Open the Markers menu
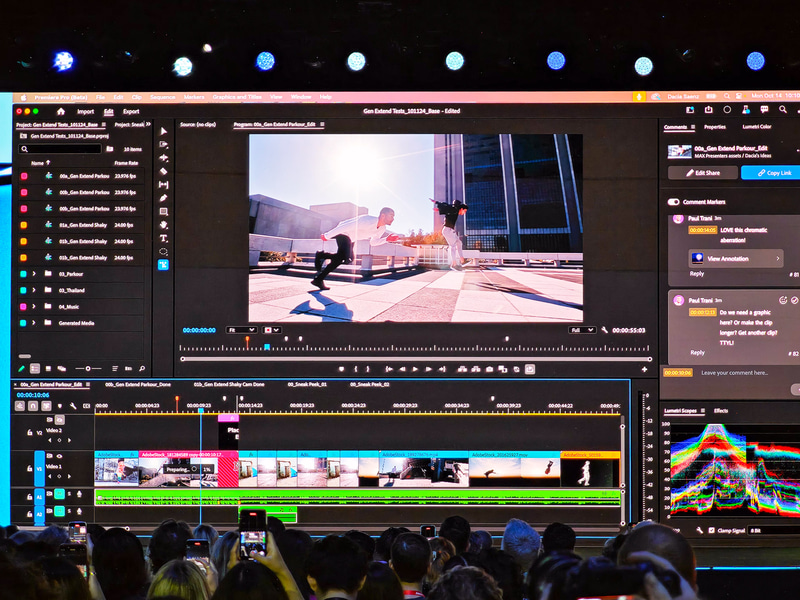800x600 pixels. 194,97
